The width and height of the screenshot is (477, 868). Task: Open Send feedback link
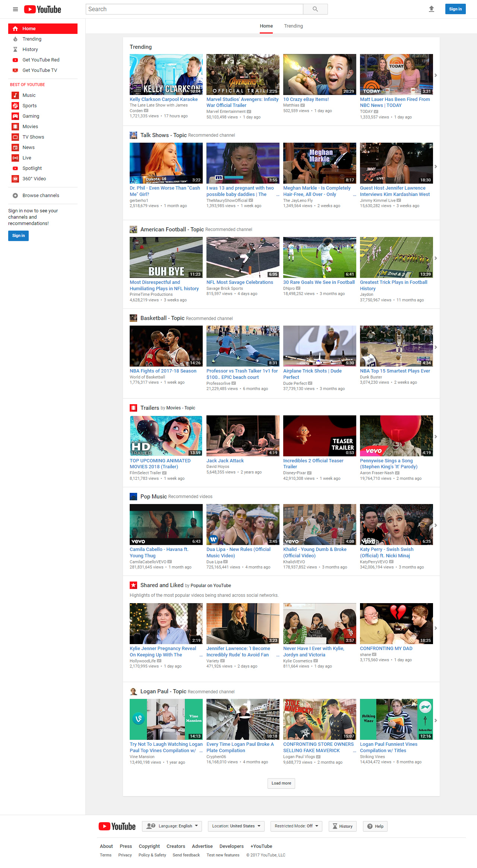[x=186, y=855]
